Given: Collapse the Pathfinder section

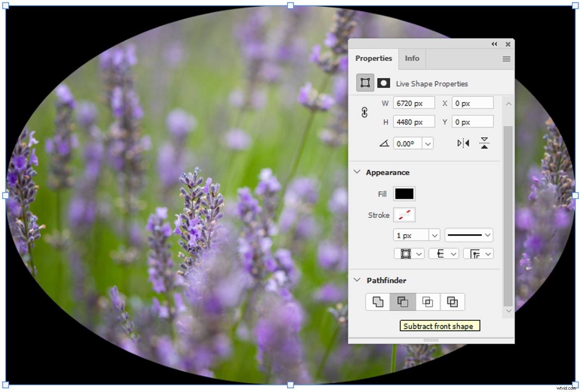Looking at the screenshot, I should click(x=357, y=280).
